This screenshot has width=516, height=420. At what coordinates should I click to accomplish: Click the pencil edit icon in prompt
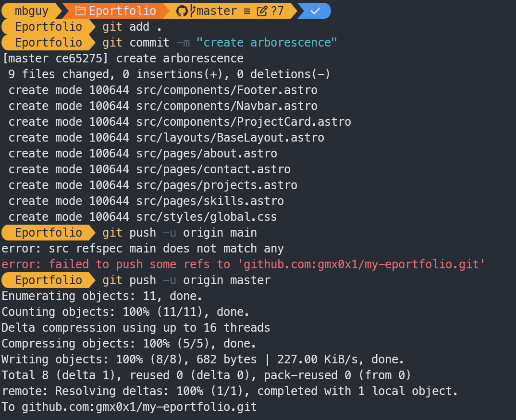tap(262, 11)
